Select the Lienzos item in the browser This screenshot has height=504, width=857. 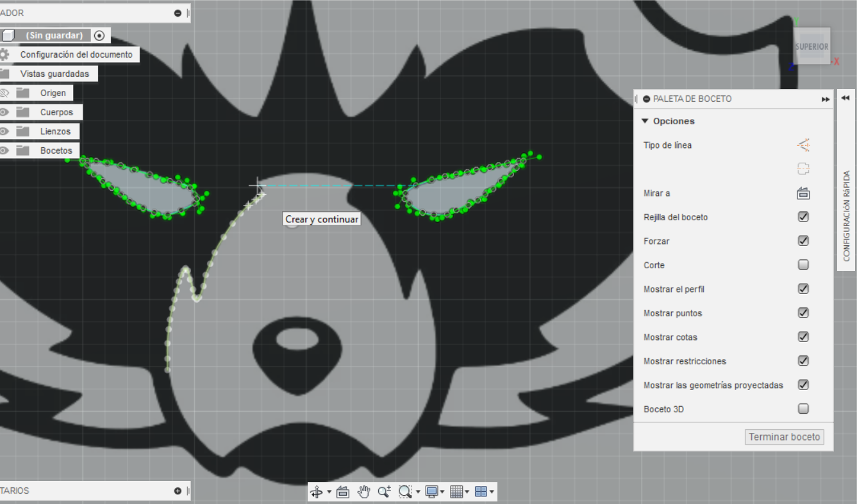coord(55,131)
